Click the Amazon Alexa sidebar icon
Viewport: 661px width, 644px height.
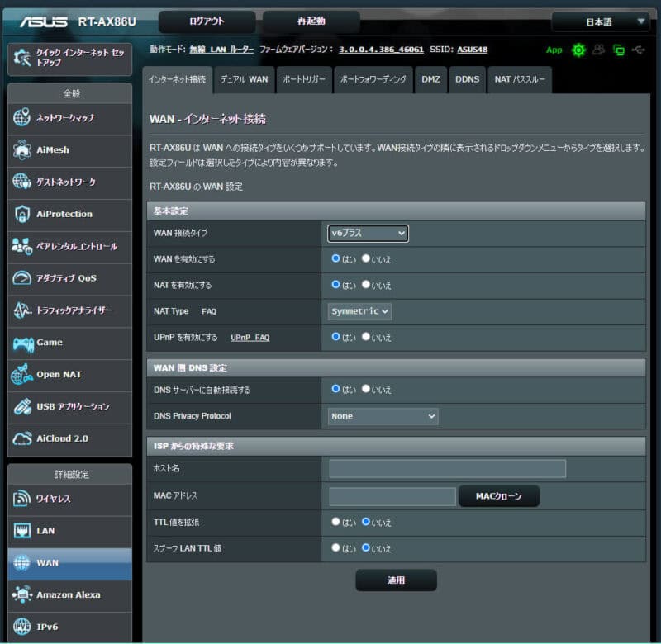click(x=22, y=594)
